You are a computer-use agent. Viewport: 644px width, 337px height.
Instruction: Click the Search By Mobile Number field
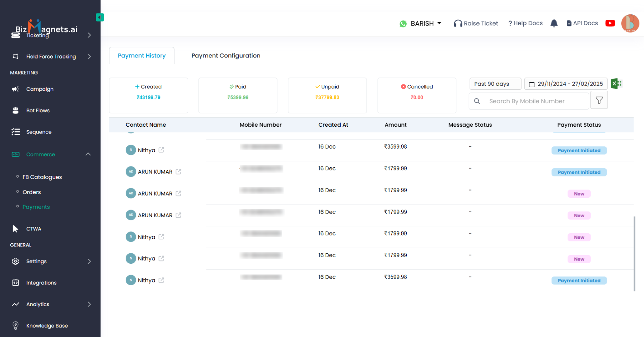point(529,101)
